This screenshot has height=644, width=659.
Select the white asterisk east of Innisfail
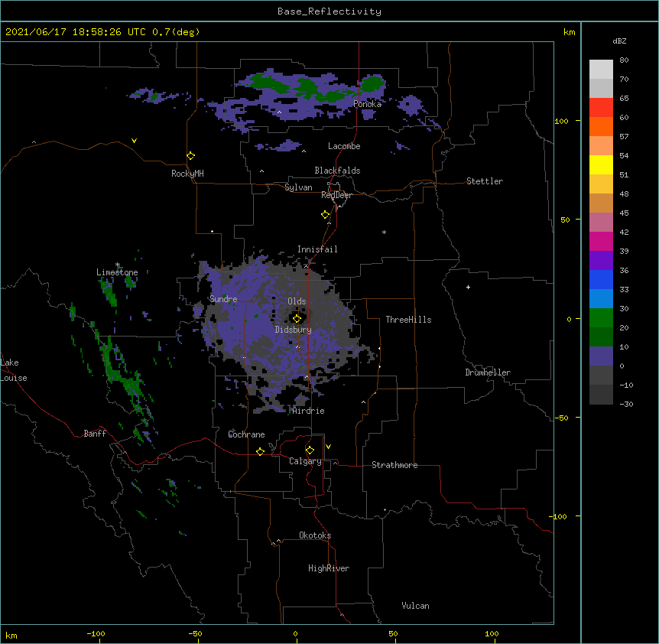[384, 232]
